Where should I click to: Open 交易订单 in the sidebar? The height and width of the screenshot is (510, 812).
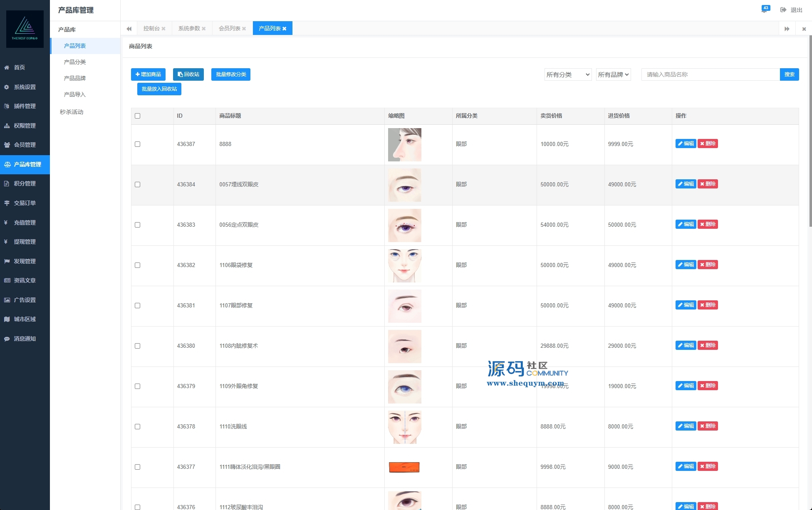pyautogui.click(x=24, y=203)
